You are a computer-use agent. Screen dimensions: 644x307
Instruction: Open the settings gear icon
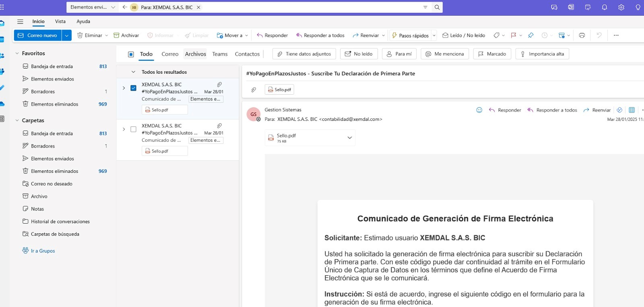[x=621, y=7]
